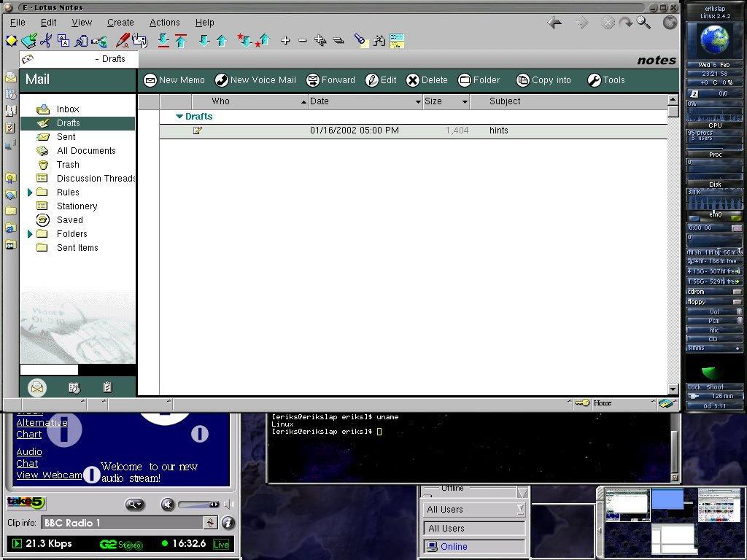This screenshot has height=560, width=747.
Task: Open the Create menu
Action: coord(120,23)
